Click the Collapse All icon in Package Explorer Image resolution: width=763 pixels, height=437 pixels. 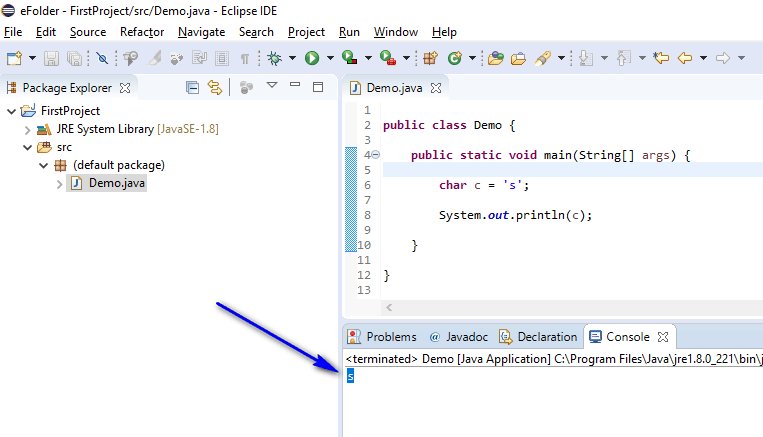[193, 88]
